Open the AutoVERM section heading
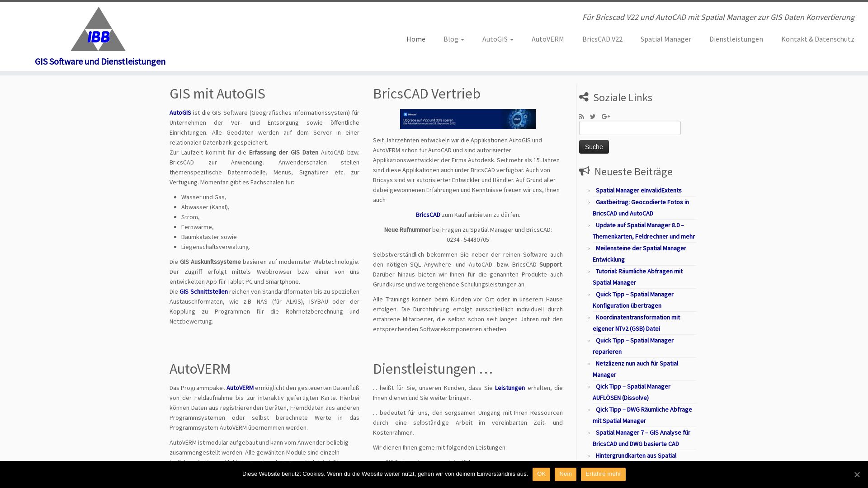The height and width of the screenshot is (488, 868). coord(200,369)
